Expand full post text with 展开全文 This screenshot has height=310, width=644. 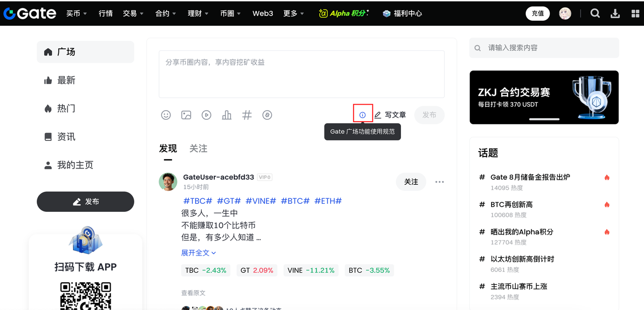(x=199, y=253)
